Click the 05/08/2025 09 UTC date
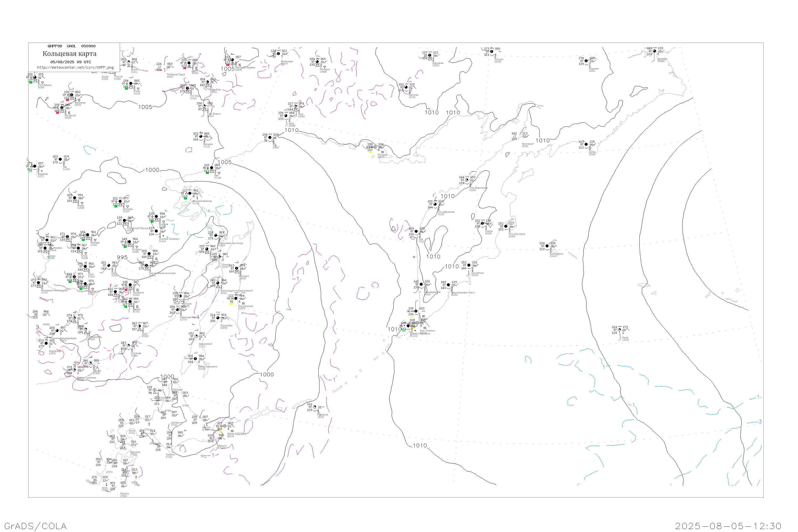798x532 pixels. 70,62
